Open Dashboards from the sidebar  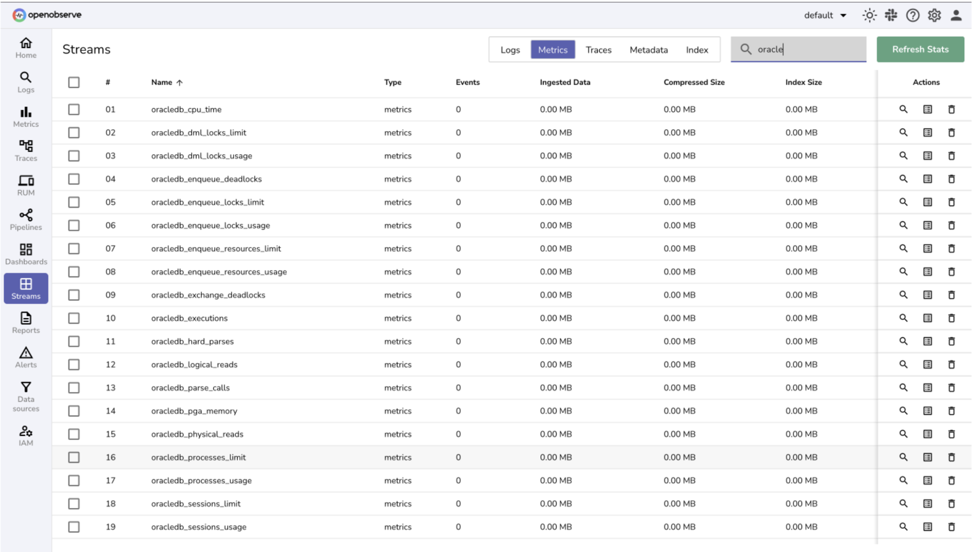tap(26, 253)
